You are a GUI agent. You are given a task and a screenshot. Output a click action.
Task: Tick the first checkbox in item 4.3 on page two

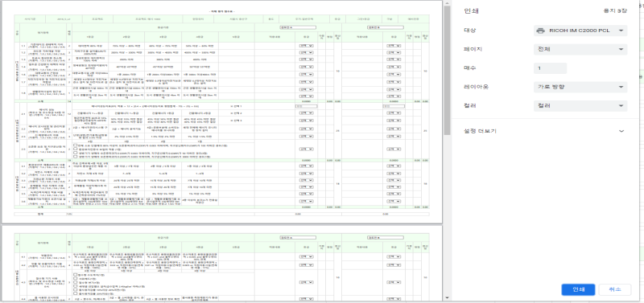[75, 275]
